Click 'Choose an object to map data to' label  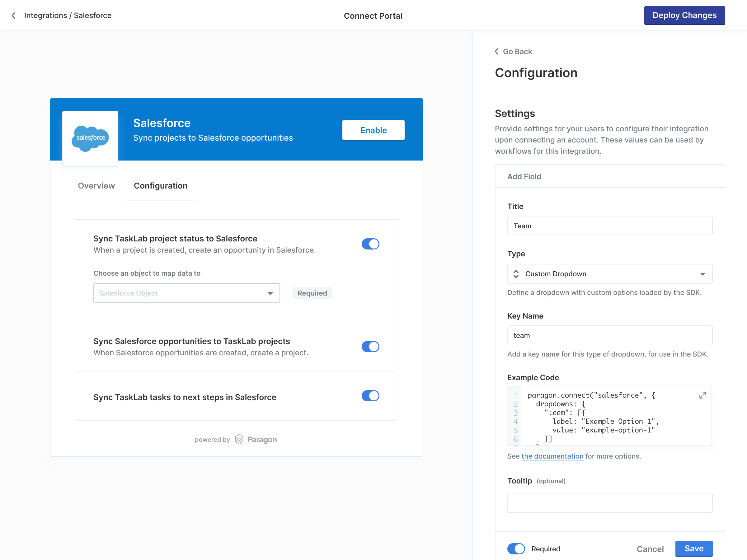(147, 273)
